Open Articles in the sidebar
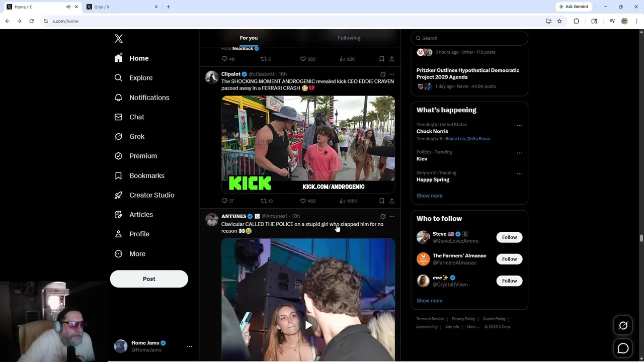644x362 pixels. (133, 215)
